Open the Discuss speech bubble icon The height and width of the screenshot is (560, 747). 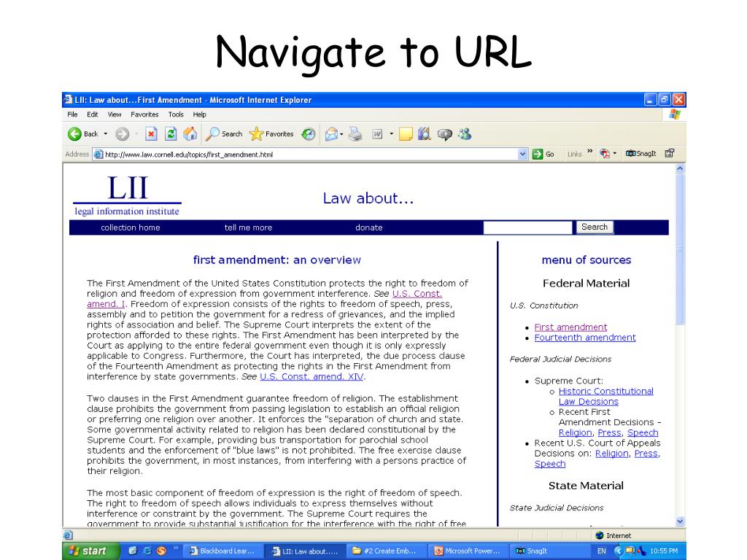tap(444, 135)
